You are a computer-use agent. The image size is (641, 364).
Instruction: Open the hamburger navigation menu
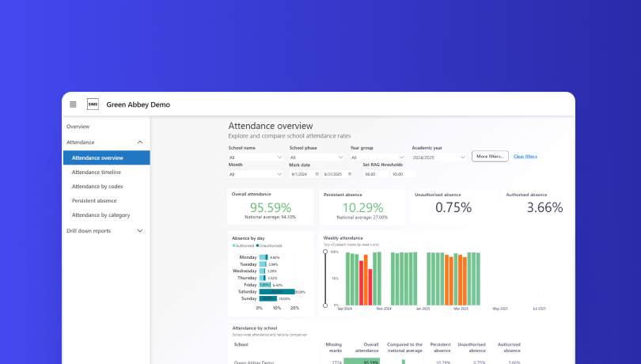click(x=73, y=104)
